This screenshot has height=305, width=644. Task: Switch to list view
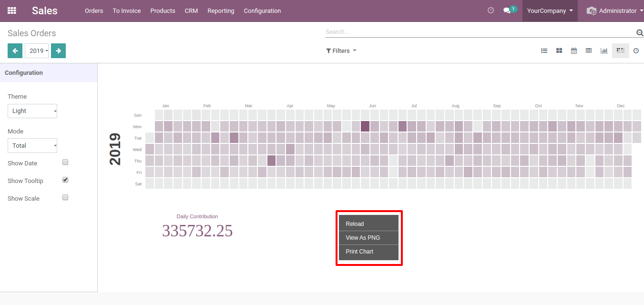tap(544, 51)
